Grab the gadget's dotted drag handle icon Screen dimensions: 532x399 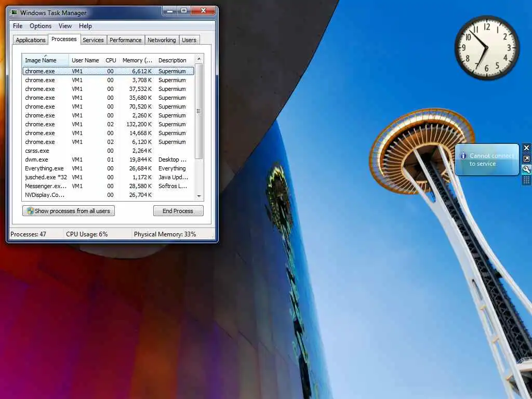526,180
